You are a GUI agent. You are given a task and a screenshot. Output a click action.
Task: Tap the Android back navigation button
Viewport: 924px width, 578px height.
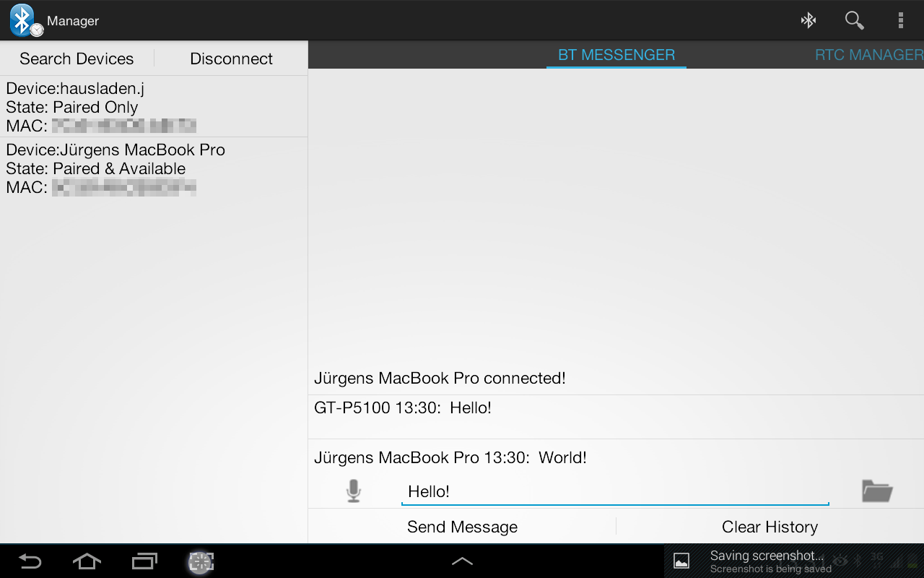(x=30, y=561)
